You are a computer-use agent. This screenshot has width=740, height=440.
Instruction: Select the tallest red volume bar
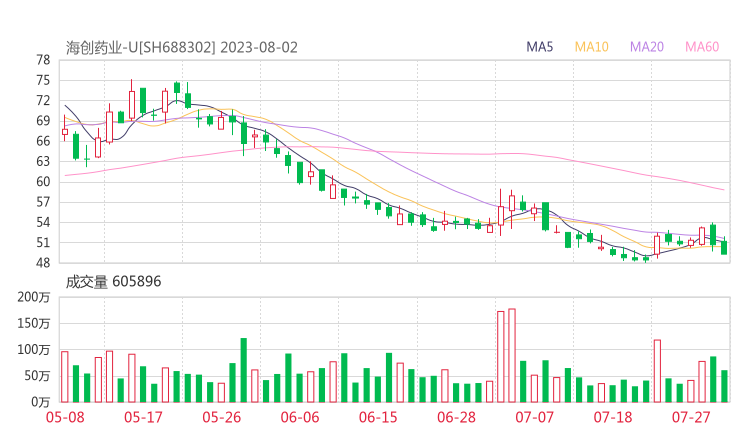click(x=512, y=355)
